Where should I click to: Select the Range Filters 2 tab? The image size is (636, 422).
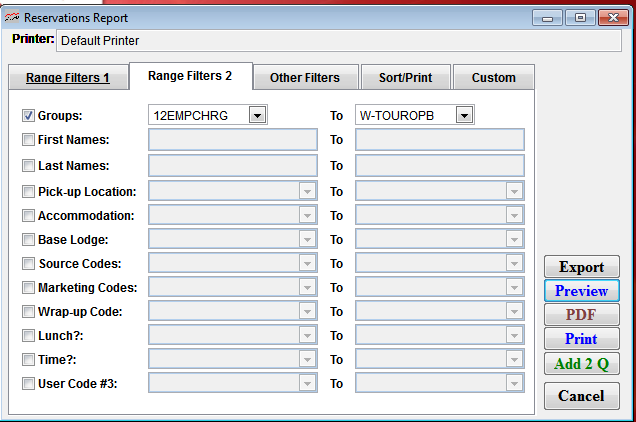click(x=191, y=76)
